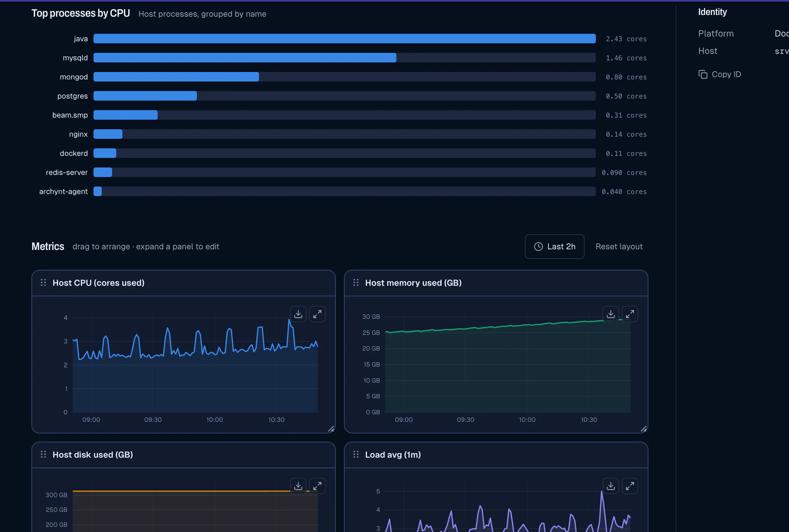Expand the Host disk used panel

click(x=317, y=486)
